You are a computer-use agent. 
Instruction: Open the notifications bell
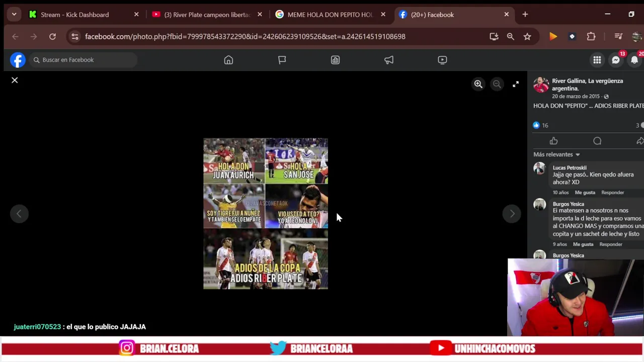pyautogui.click(x=634, y=60)
